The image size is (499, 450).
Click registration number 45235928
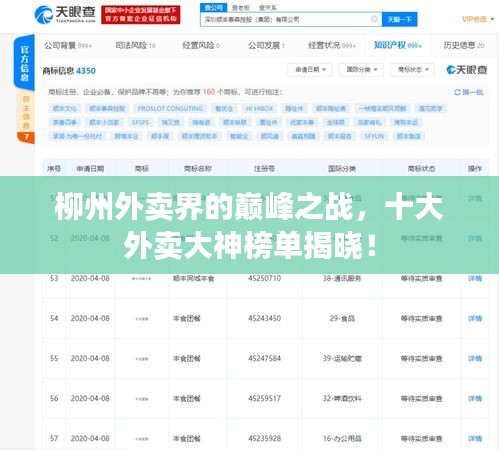coord(264,439)
